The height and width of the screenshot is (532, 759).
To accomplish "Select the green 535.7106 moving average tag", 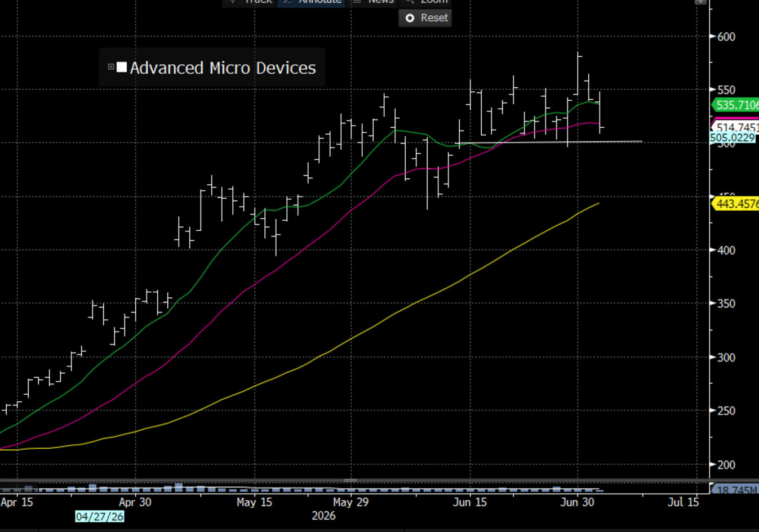I will [x=736, y=105].
